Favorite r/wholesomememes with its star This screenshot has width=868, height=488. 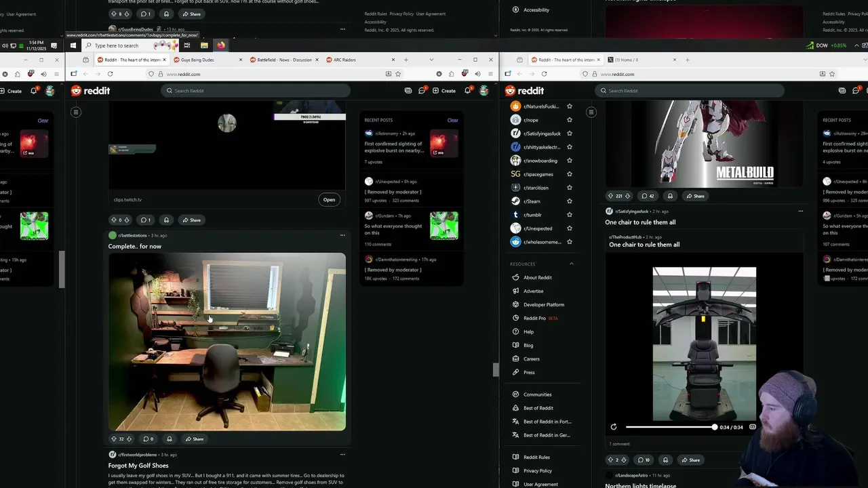[x=570, y=242]
